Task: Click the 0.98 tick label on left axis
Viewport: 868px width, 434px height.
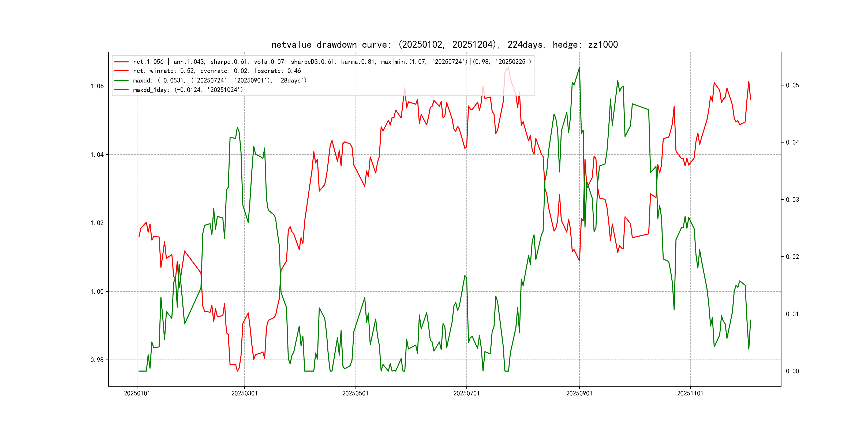Action: pyautogui.click(x=97, y=360)
